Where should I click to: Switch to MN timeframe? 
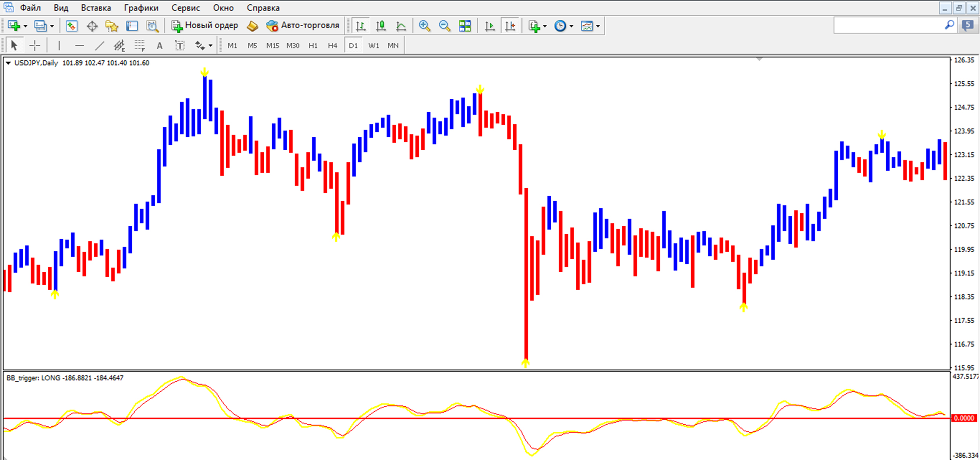click(x=393, y=46)
